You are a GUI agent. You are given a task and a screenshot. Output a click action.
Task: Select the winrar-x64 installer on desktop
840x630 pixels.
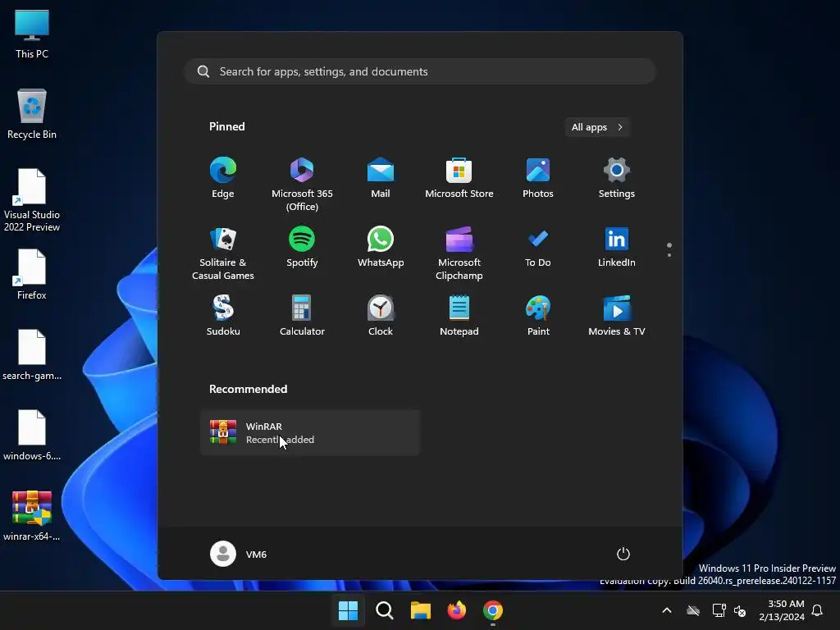click(x=32, y=516)
